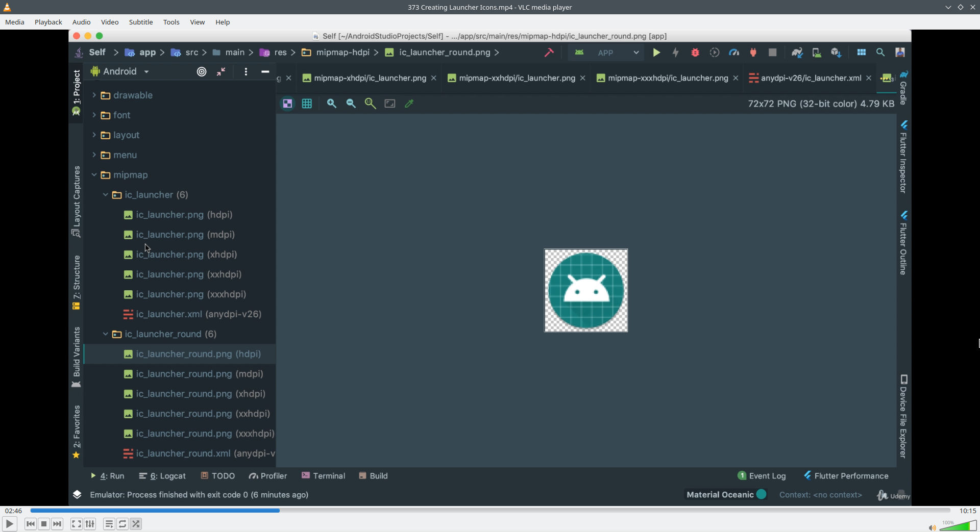Open the VLC Subtitle menu

tap(141, 22)
